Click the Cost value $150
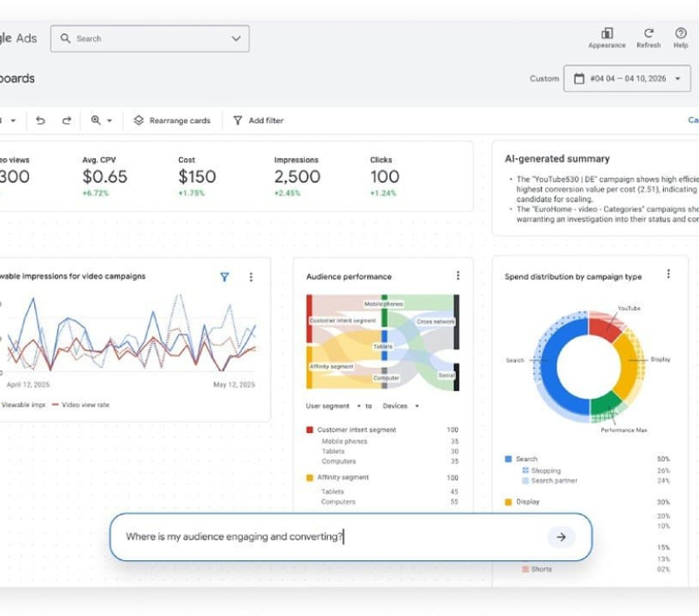Image resolution: width=699 pixels, height=616 pixels. [x=197, y=176]
